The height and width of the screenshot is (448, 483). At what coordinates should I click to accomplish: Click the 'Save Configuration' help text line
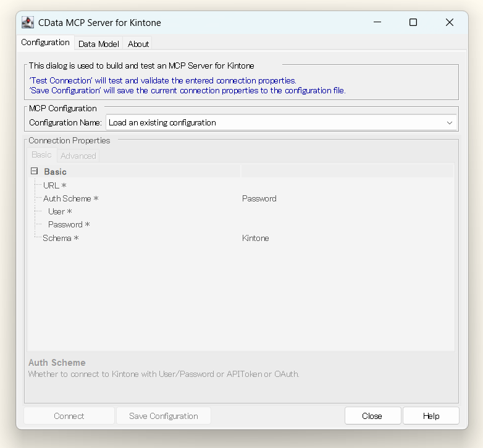pos(187,91)
